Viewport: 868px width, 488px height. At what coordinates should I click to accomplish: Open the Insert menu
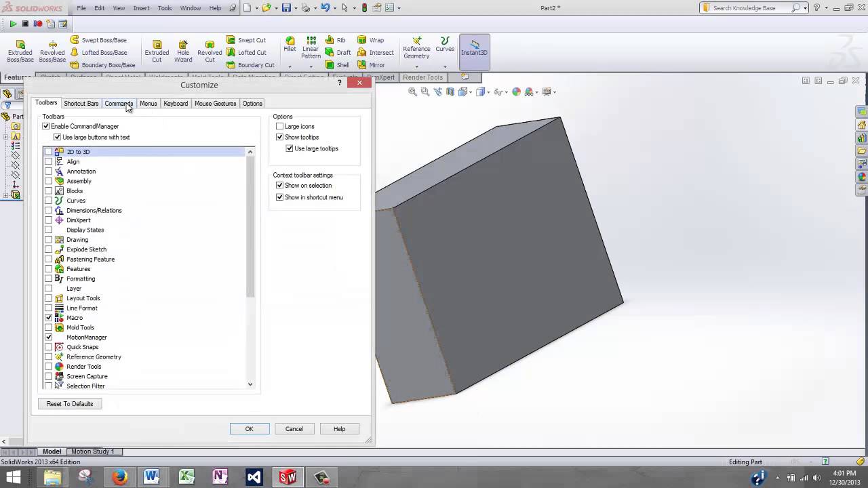(x=142, y=8)
